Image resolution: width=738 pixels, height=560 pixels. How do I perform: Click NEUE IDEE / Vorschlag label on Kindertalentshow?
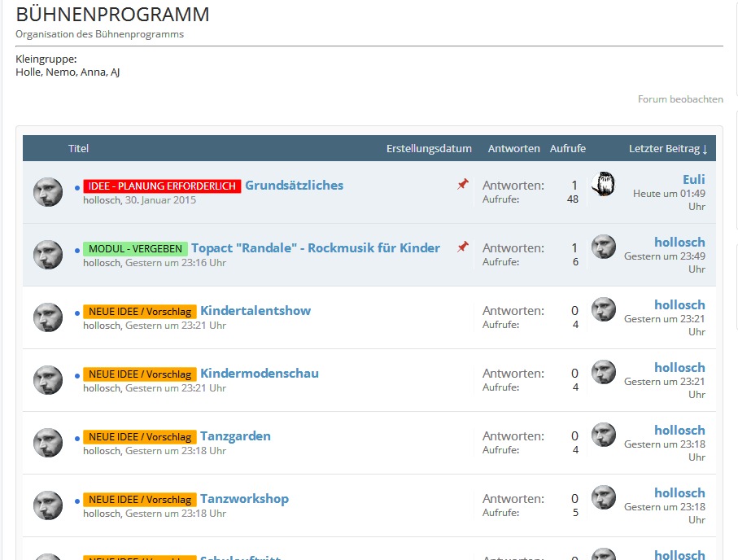click(140, 311)
